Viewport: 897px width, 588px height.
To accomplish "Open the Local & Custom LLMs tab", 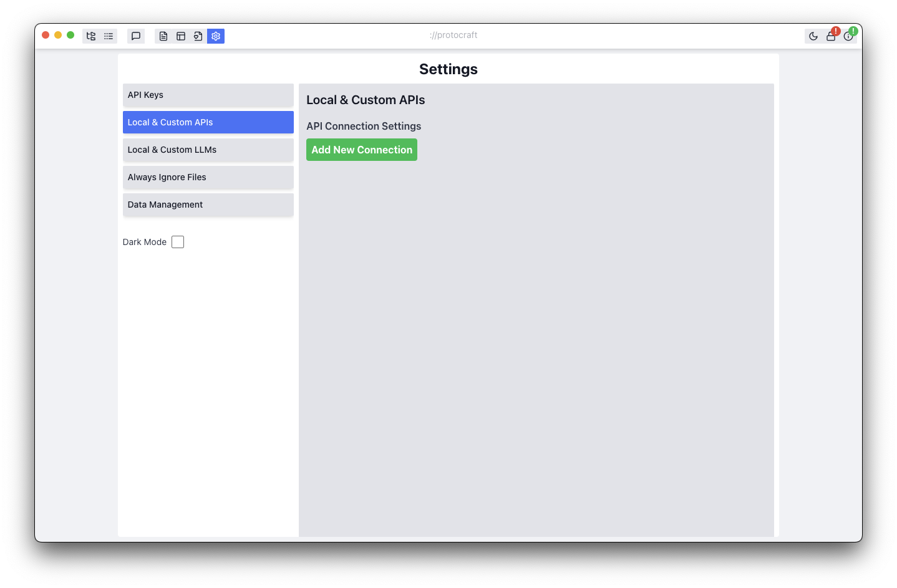I will tap(208, 150).
